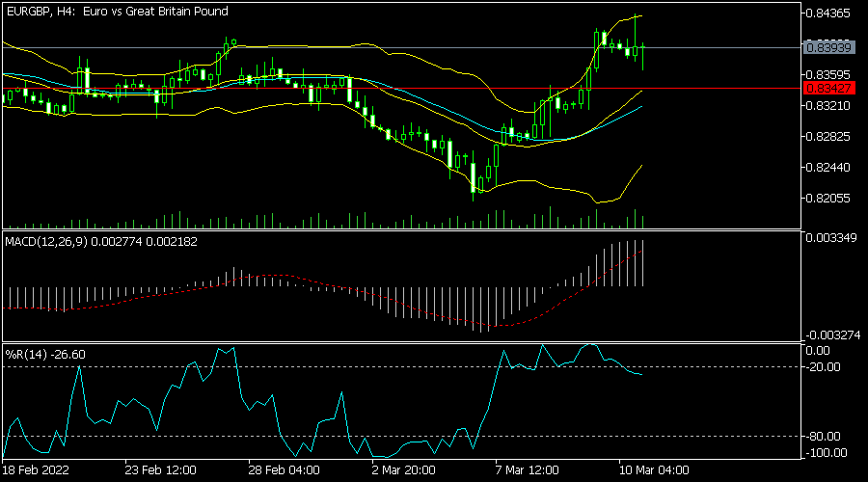This screenshot has height=482, width=868.
Task: Click the price scale value 0.82055
Action: click(x=828, y=199)
